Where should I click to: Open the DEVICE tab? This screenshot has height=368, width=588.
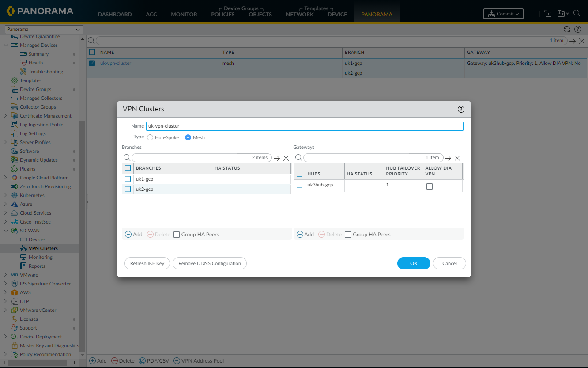[337, 14]
